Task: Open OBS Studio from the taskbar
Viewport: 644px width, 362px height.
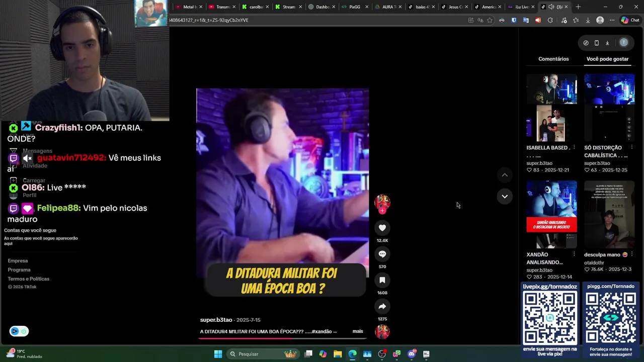Action: pos(382,354)
